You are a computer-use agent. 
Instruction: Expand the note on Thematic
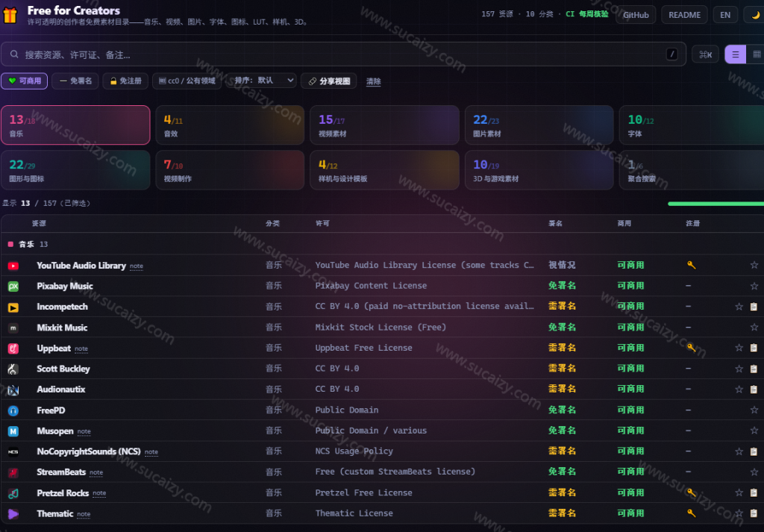click(84, 514)
